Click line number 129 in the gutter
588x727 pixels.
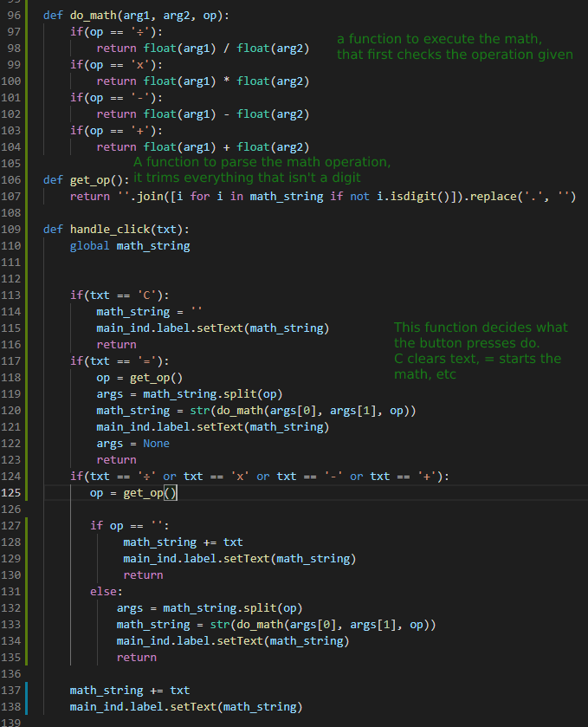point(10,559)
